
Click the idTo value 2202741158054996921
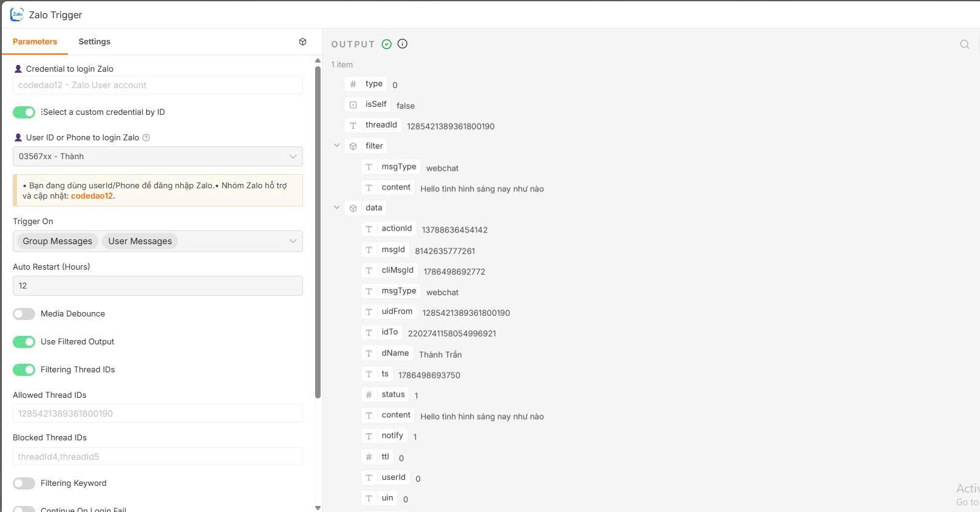tap(452, 333)
